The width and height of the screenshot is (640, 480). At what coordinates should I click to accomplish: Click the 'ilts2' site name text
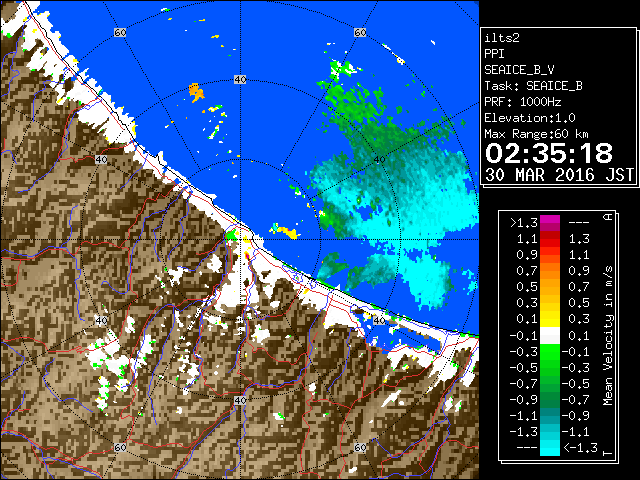click(x=502, y=38)
